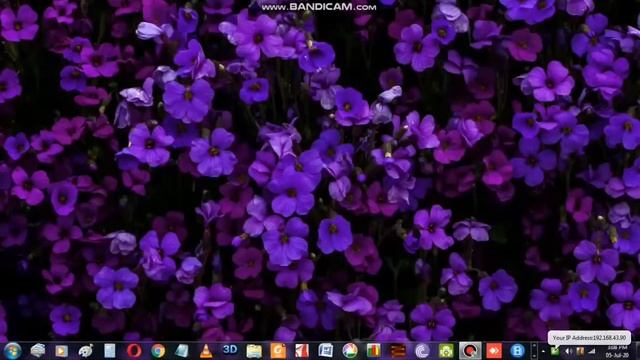Switch to the active Bandicam recorder taskbar button
640x360 pixels.
(x=470, y=351)
